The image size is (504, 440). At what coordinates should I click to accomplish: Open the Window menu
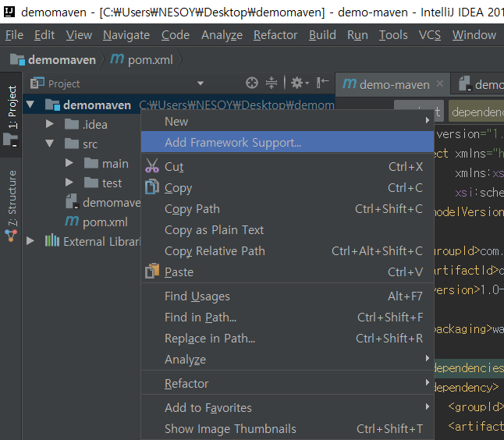tap(474, 34)
